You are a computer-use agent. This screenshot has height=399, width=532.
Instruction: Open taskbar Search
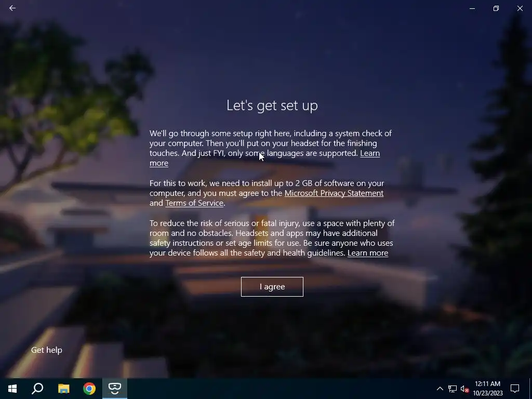pyautogui.click(x=37, y=389)
